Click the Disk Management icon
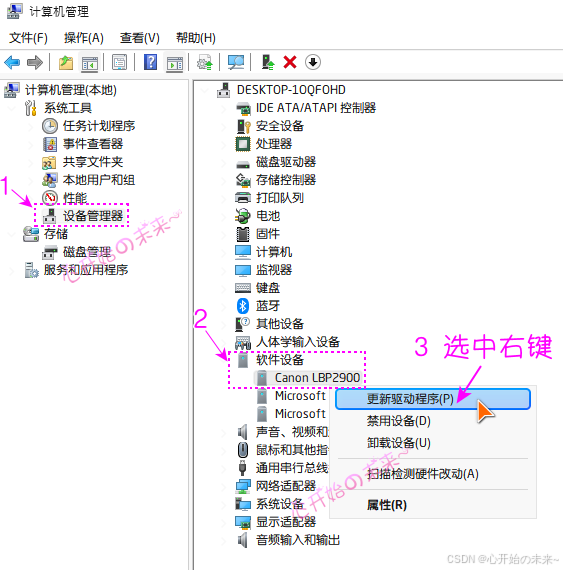This screenshot has height=570, width=563. pyautogui.click(x=49, y=252)
